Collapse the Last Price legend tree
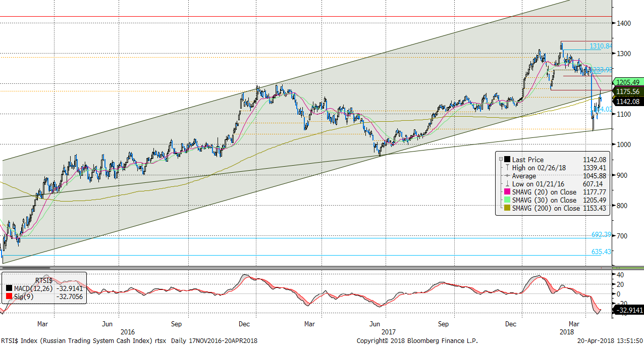The image size is (644, 345). point(500,159)
